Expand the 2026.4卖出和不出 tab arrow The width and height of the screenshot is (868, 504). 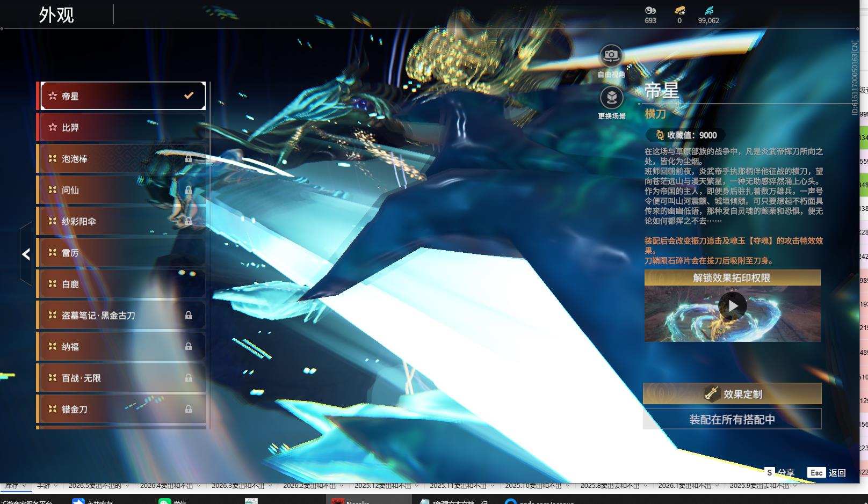click(199, 486)
